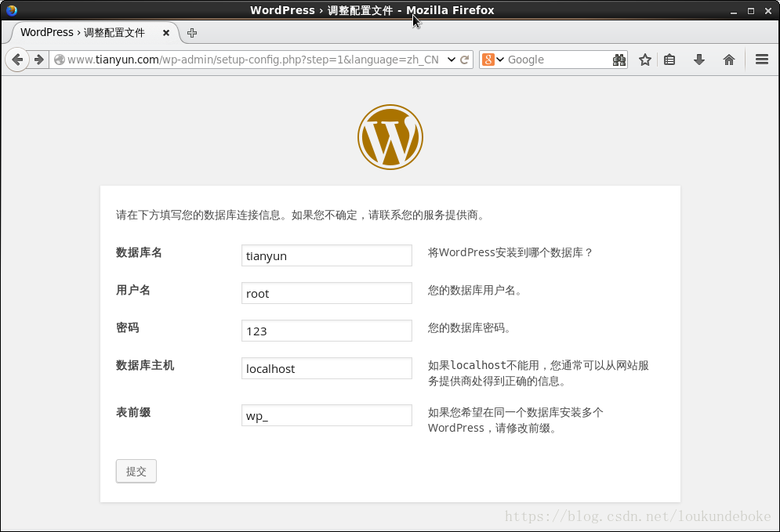Viewport: 780px width, 532px height.
Task: Go to Firefox home page icon
Action: tap(729, 60)
